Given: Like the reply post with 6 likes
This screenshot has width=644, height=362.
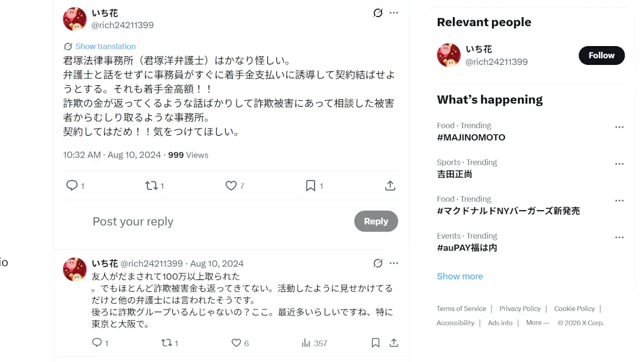Looking at the screenshot, I should pos(236,343).
